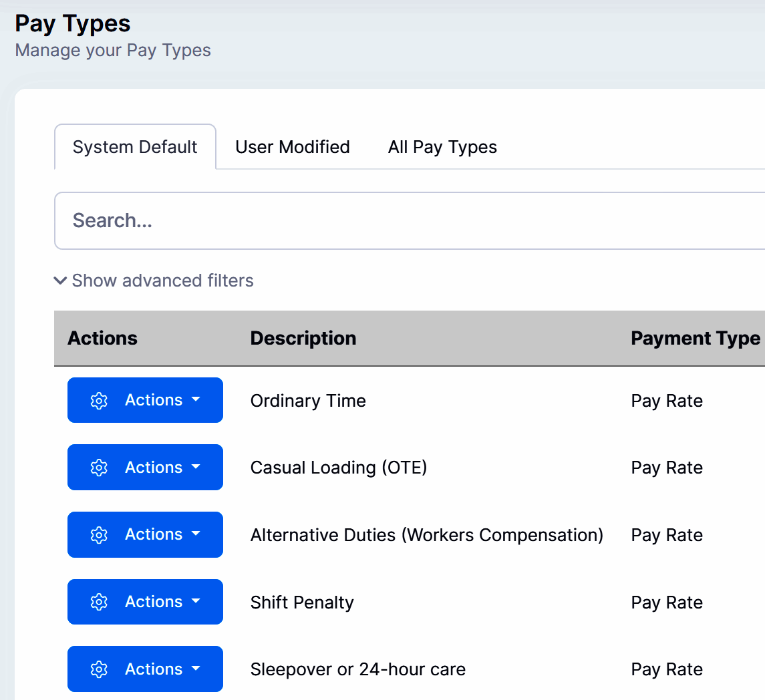Open the Actions dropdown caret for Ordinary Time
Screen dimensions: 765x700
196,400
